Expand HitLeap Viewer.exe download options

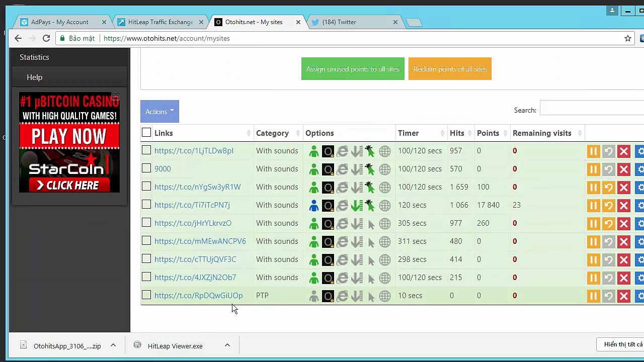(x=227, y=345)
